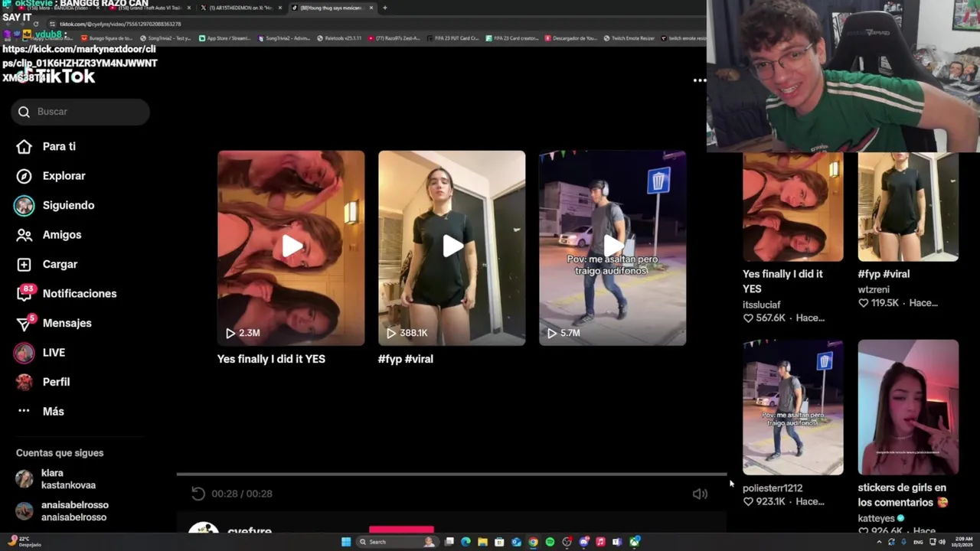This screenshot has width=980, height=551.
Task: Open the Mensajes inbox
Action: tap(55, 323)
